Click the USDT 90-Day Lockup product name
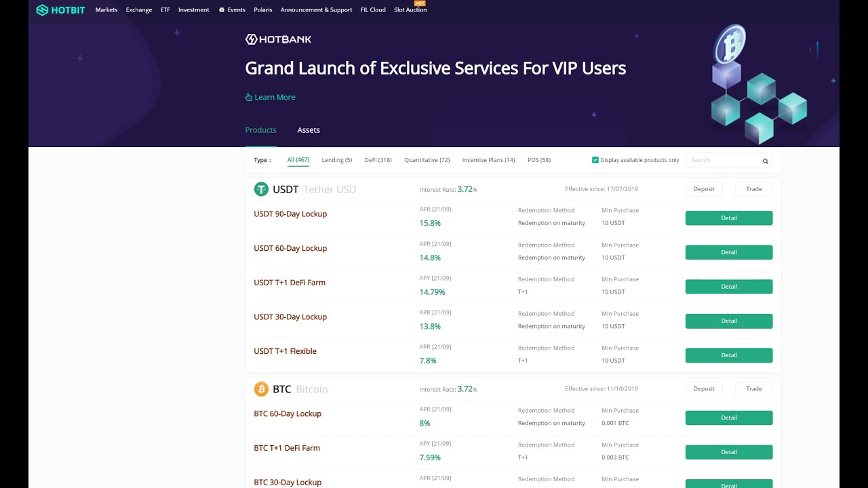 tap(290, 214)
